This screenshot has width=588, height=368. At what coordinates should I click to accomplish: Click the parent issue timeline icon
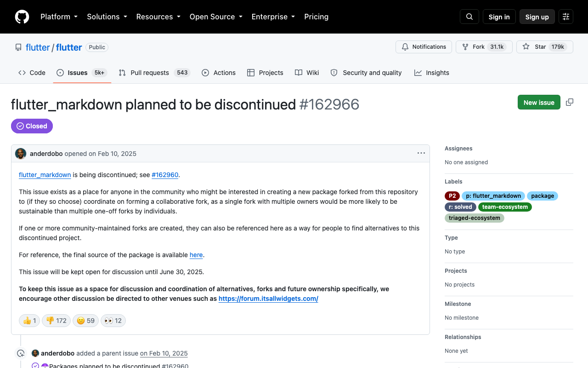21,353
